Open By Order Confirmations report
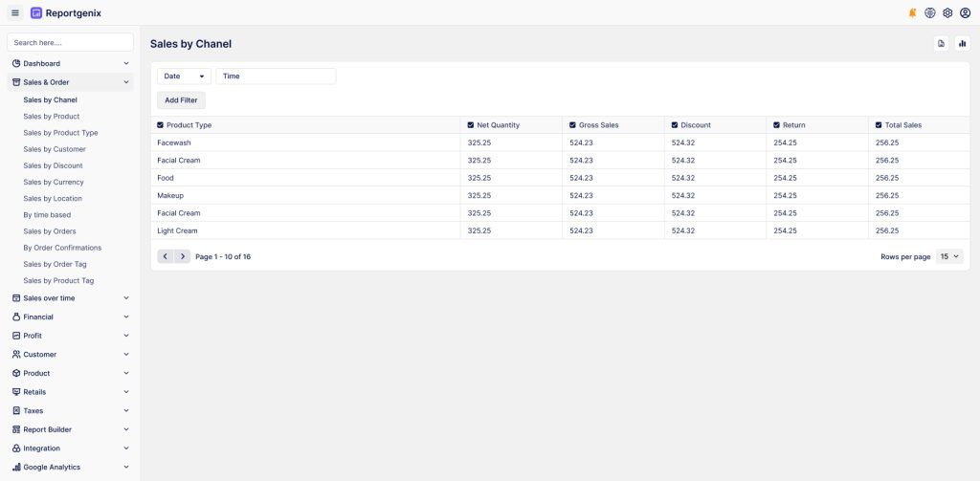Viewport: 980px width, 481px height. [x=62, y=248]
